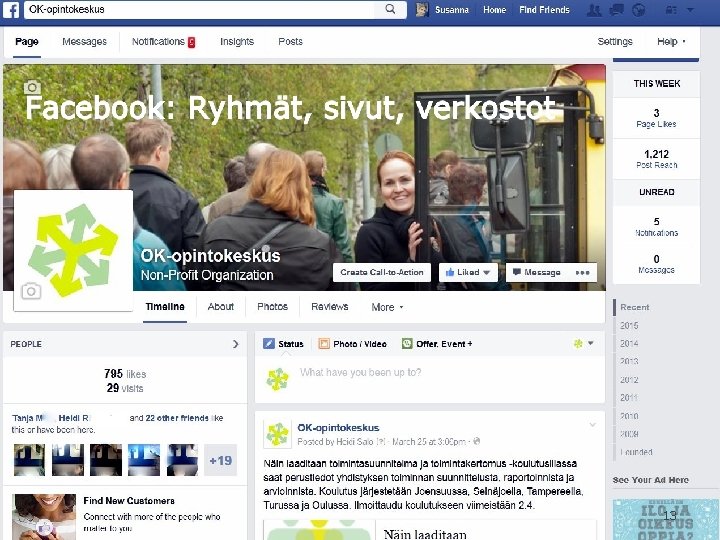The height and width of the screenshot is (540, 720).
Task: Select the Photos tab
Action: pos(272,307)
